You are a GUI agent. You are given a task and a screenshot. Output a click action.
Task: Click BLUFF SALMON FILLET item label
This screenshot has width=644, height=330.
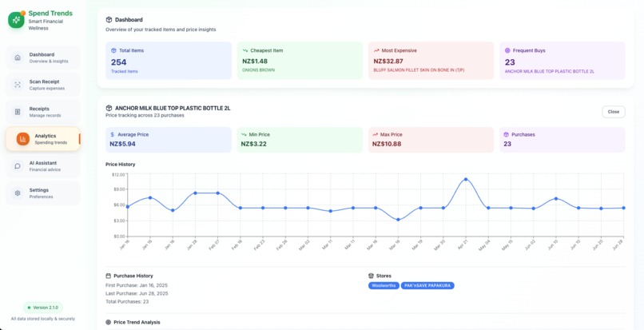pos(419,70)
